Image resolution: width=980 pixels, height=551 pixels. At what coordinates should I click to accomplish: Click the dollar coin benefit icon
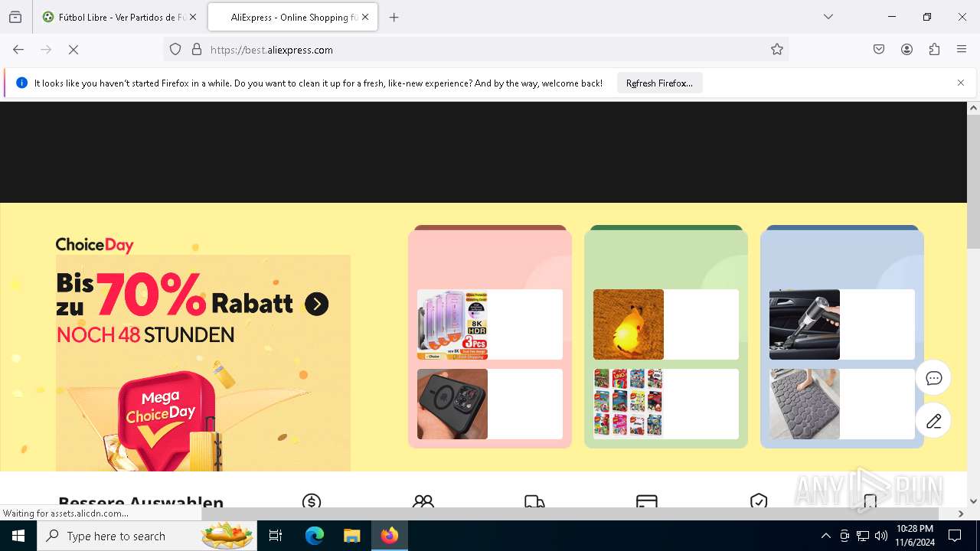click(312, 501)
